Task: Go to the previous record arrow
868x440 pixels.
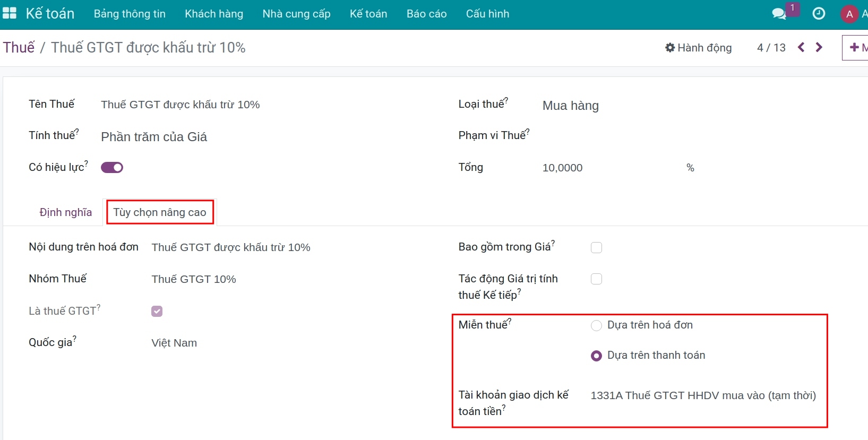Action: (801, 47)
